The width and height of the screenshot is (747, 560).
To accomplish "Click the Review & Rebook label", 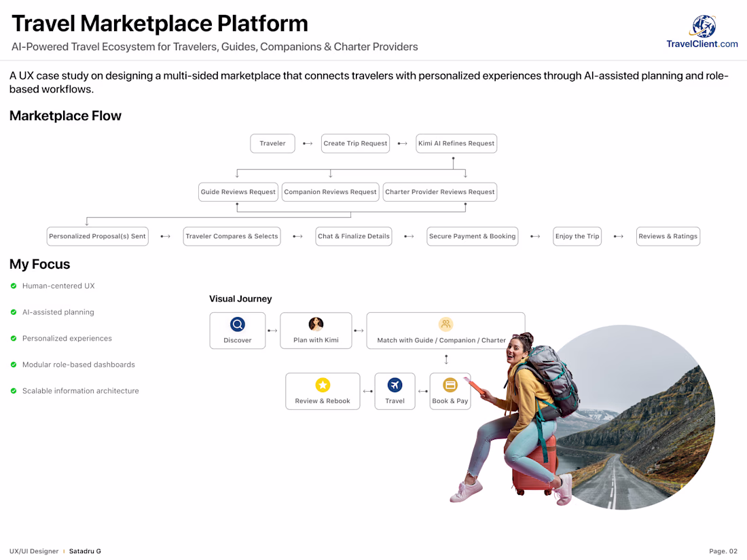I will [x=323, y=401].
